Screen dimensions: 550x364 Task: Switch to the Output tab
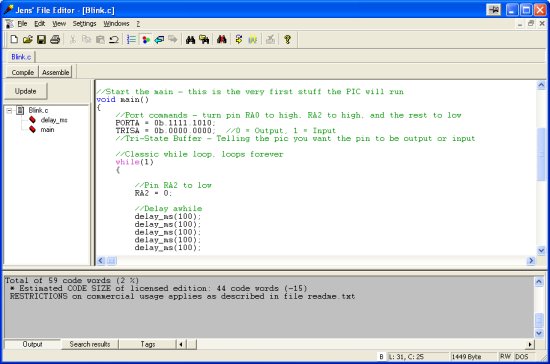[32, 344]
